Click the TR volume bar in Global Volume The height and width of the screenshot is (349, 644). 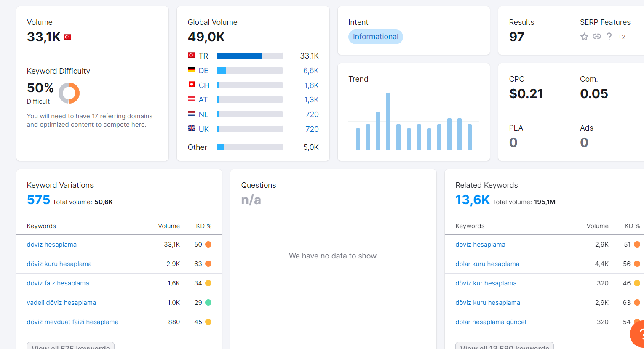coord(250,56)
